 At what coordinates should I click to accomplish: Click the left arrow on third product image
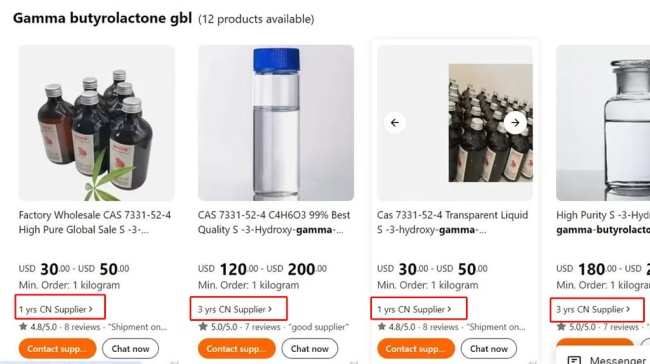coord(394,123)
